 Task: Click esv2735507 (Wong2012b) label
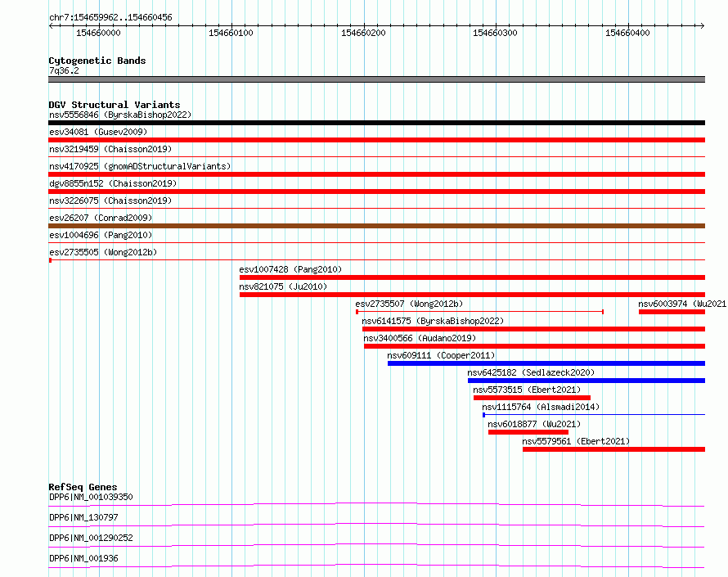tap(409, 304)
